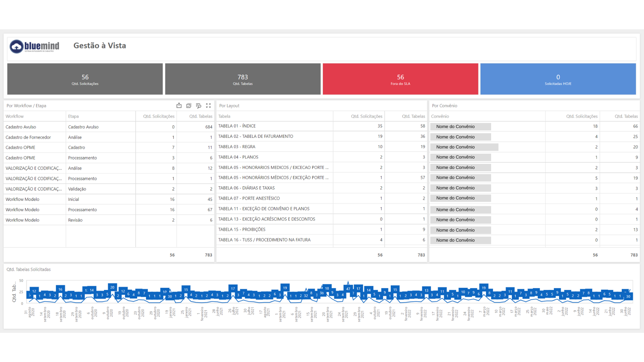Viewport: 644px width, 362px height.
Task: Sort by the Workflow column header
Action: click(15, 116)
